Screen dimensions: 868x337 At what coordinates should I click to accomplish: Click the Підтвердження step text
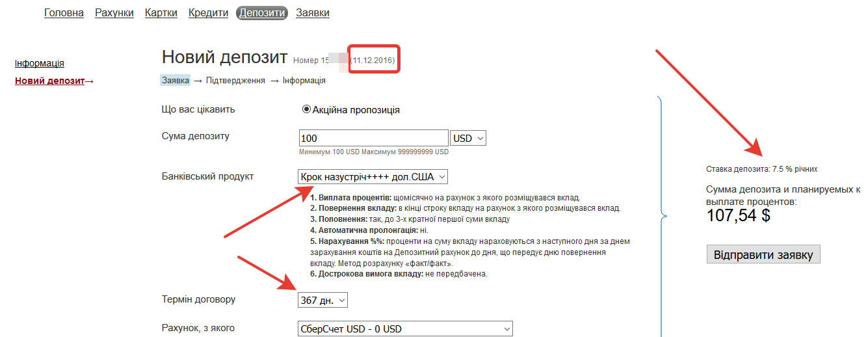point(235,81)
